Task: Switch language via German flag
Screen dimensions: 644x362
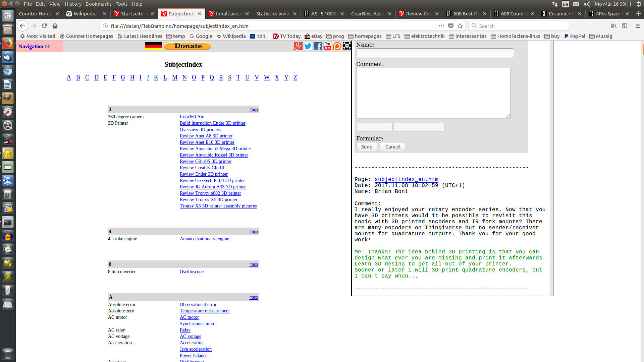Action: point(153,46)
